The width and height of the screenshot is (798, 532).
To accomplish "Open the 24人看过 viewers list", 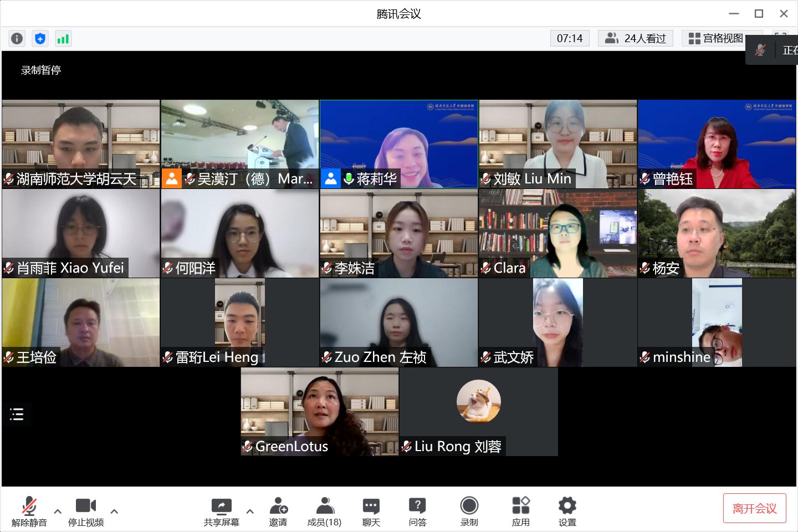I will [x=636, y=38].
